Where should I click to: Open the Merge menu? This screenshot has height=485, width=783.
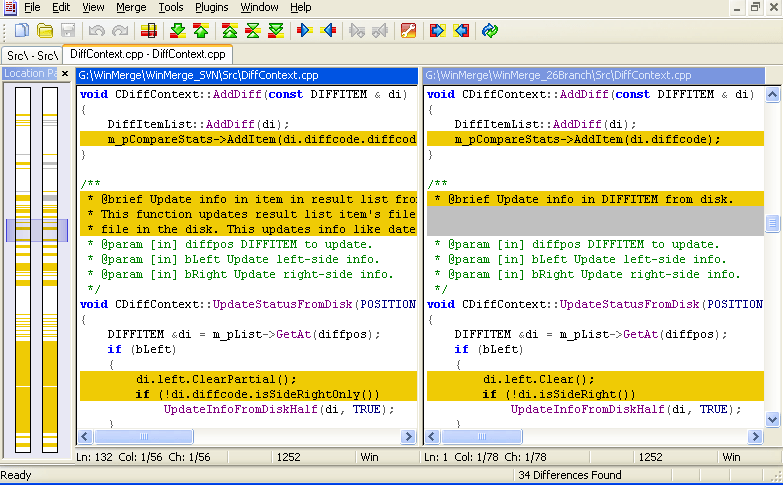tap(131, 7)
